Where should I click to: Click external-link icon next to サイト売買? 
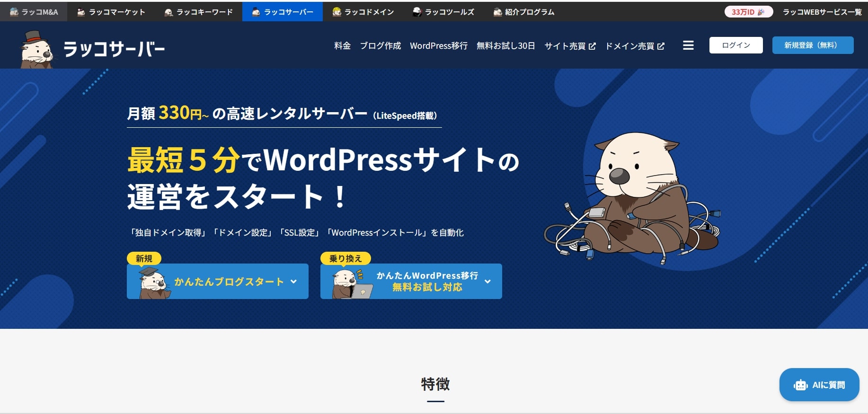click(x=592, y=46)
